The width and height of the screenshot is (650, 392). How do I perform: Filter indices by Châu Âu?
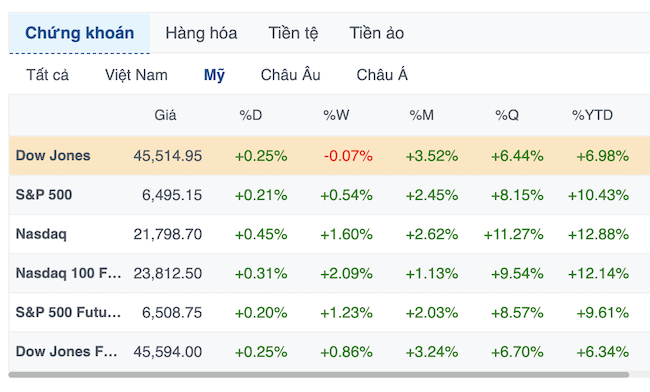click(x=290, y=75)
